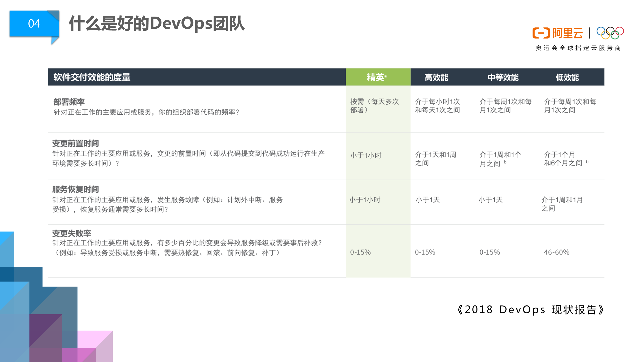Click the 变更前置时间 description paragraph
This screenshot has height=362, width=644.
188,158
